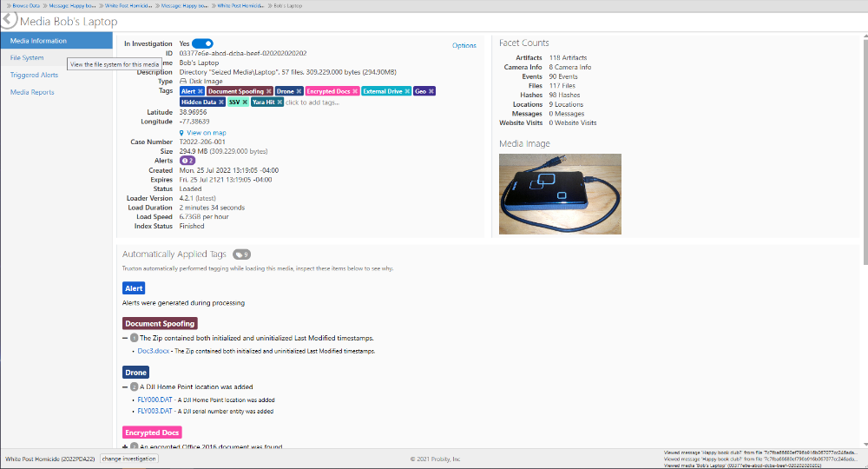Click the blue Alert tag heading
Screen dimensions: 868x469
click(x=134, y=288)
